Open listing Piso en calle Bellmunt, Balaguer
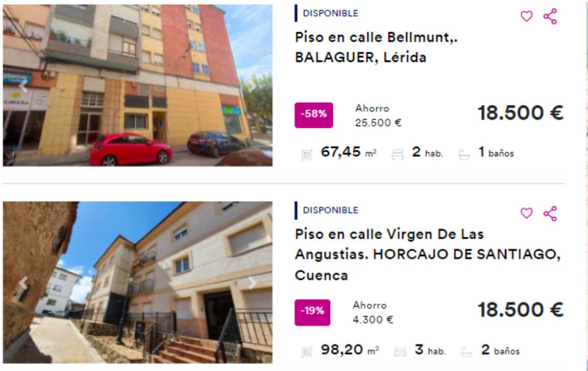This screenshot has width=588, height=371. pos(376,47)
